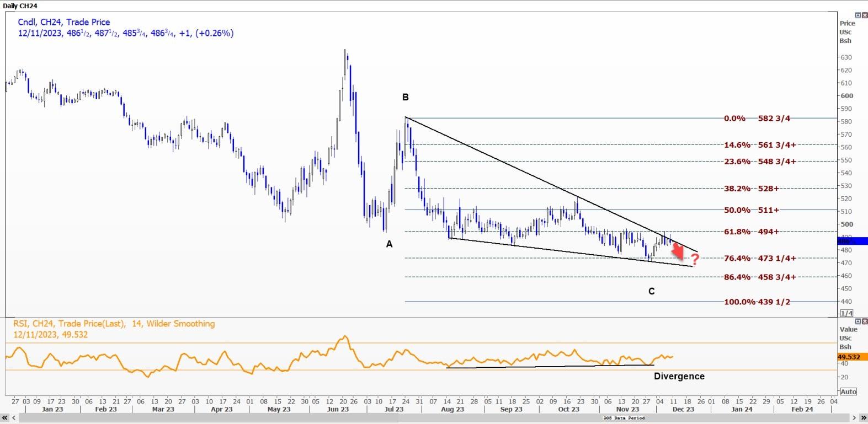Toggle the Auto scale button on RSI axis
Image resolution: width=868 pixels, height=424 pixels.
[x=848, y=391]
